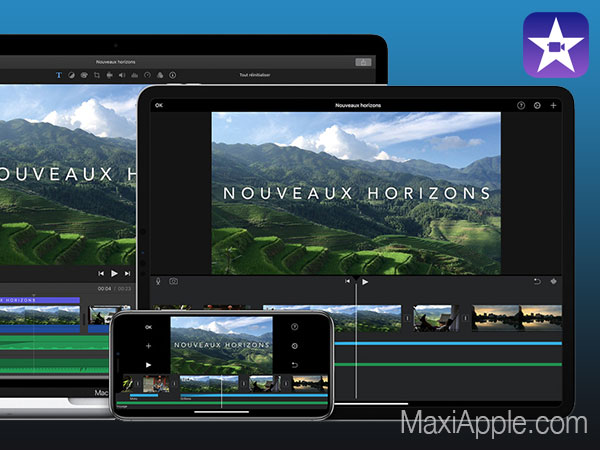Image resolution: width=600 pixels, height=450 pixels.
Task: Open the help icon on the iPhone
Action: 294,327
